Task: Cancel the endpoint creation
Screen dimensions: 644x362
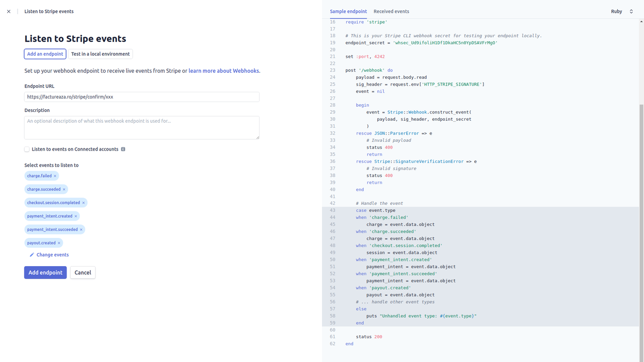Action: [x=83, y=272]
